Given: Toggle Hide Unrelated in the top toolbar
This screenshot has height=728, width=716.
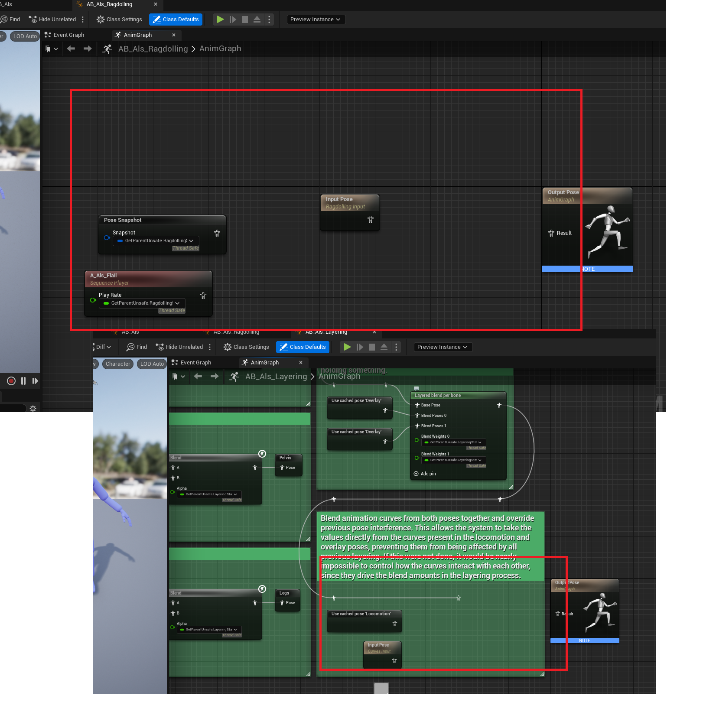Looking at the screenshot, I should tap(52, 19).
